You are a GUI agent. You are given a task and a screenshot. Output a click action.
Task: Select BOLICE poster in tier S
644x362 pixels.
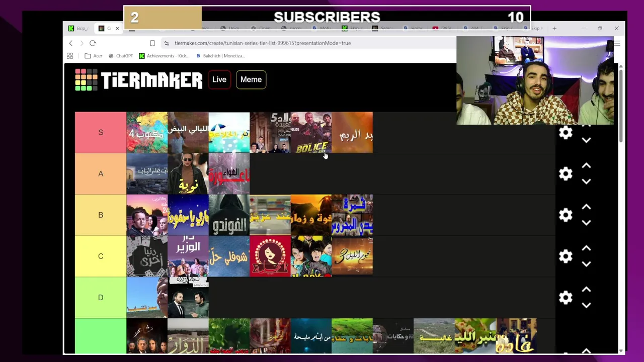coord(311,133)
